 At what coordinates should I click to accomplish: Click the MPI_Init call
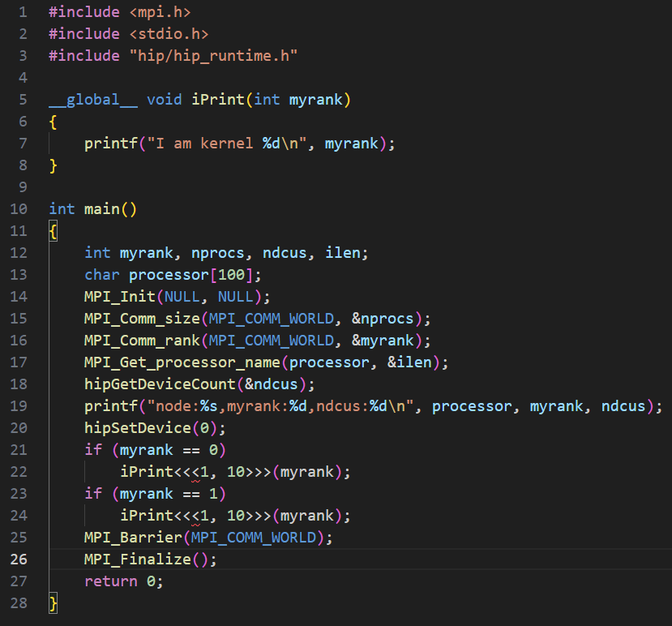click(x=177, y=297)
